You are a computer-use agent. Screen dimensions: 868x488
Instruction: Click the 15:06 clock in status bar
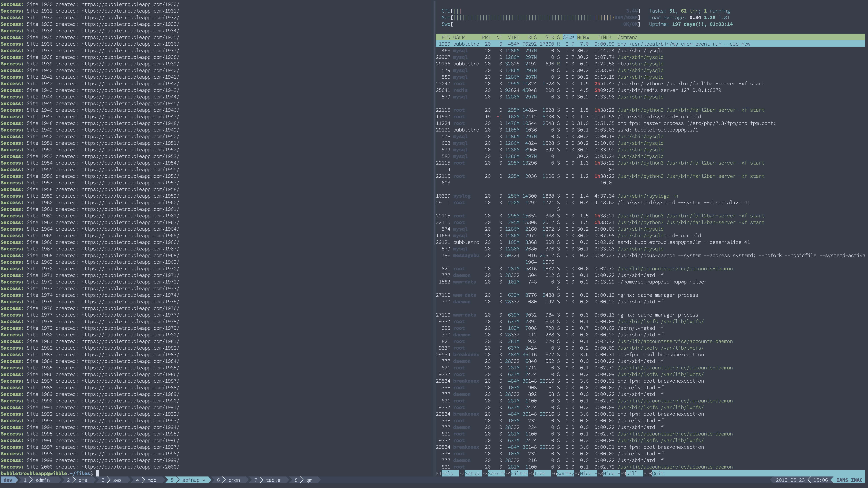click(821, 480)
